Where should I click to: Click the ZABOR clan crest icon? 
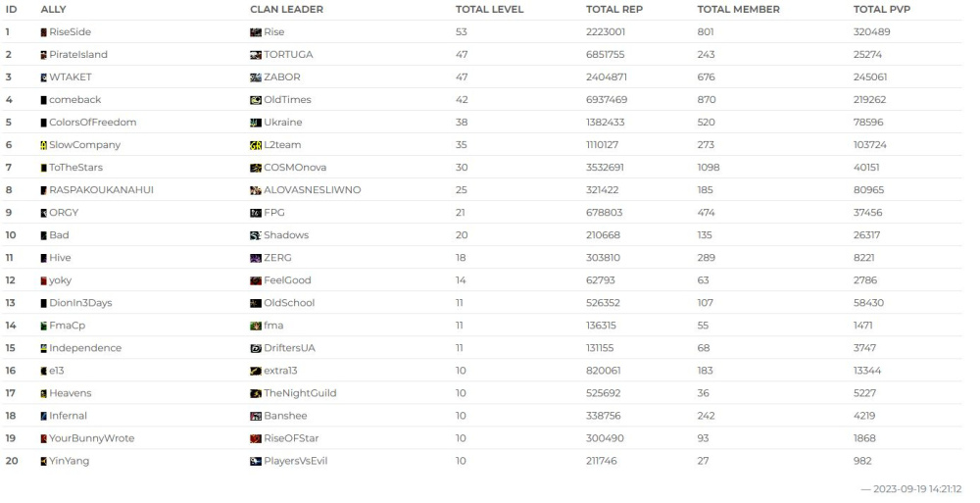256,77
